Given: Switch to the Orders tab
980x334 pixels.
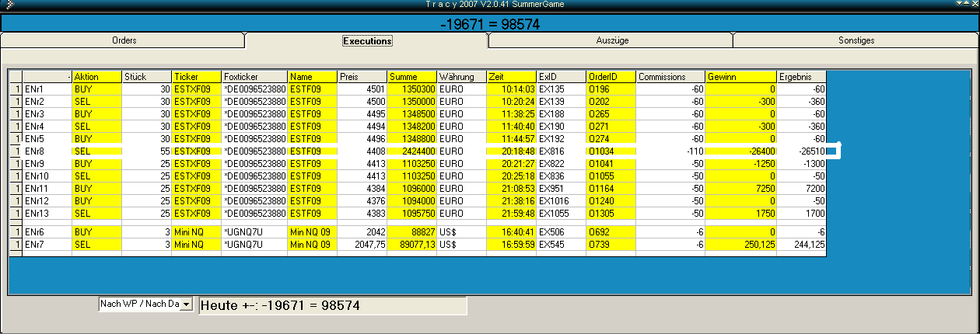Looking at the screenshot, I should [124, 40].
